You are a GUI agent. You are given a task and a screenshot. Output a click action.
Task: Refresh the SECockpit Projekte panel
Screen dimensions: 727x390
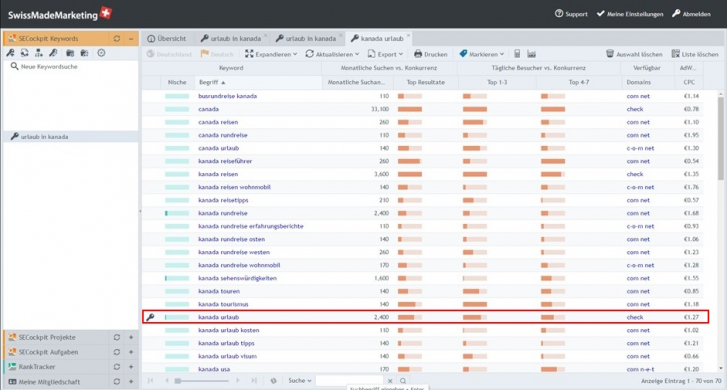pyautogui.click(x=117, y=338)
